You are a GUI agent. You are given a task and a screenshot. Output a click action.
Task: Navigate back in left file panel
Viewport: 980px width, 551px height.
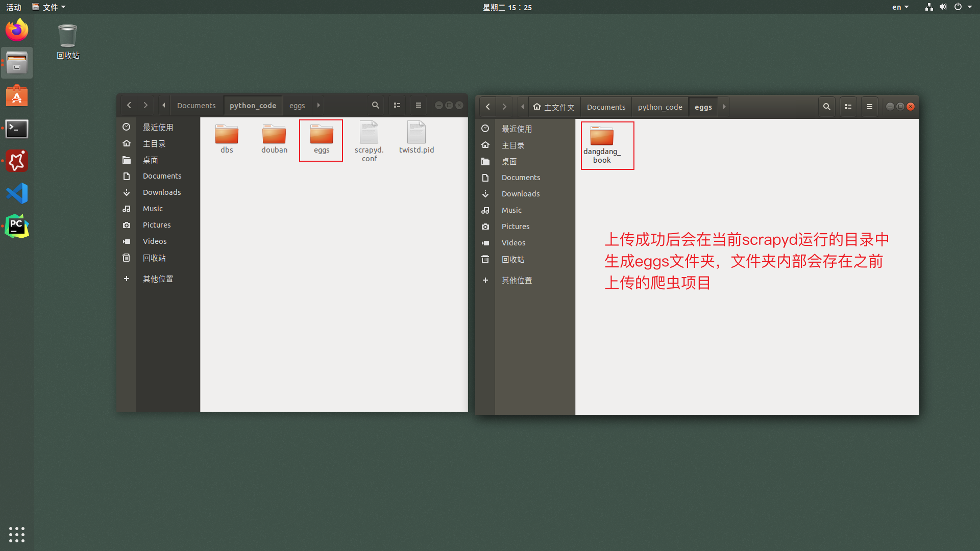click(129, 105)
